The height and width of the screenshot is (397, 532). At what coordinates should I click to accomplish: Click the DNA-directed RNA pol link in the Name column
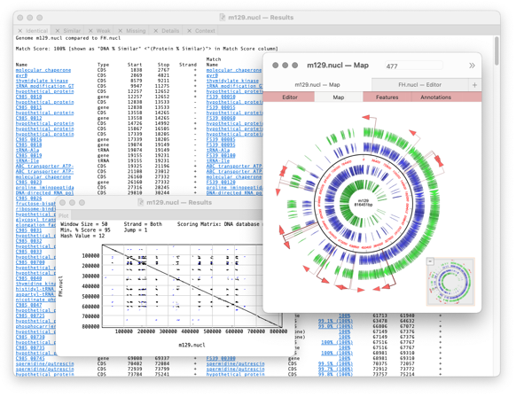(44, 193)
